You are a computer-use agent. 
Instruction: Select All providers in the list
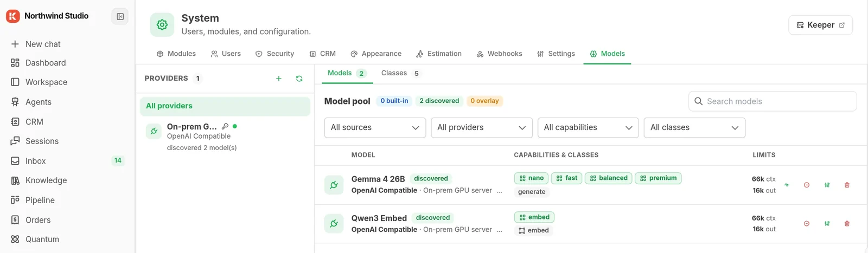[225, 106]
